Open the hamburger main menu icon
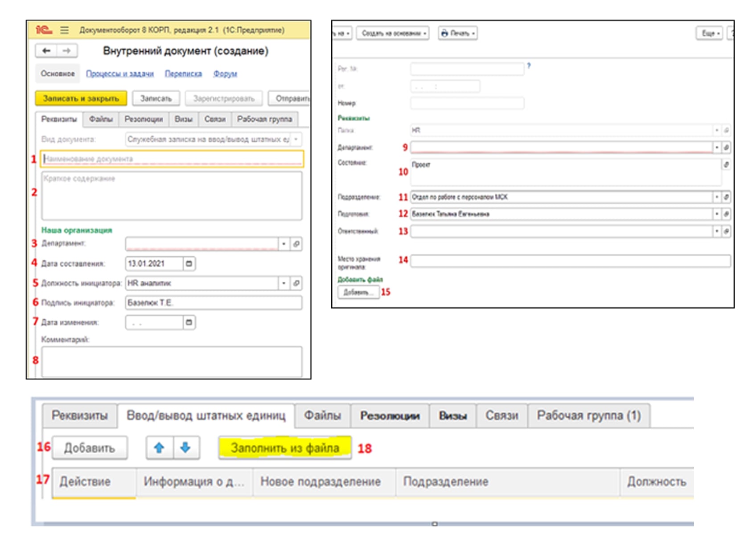This screenshot has width=756, height=555. pos(65,30)
